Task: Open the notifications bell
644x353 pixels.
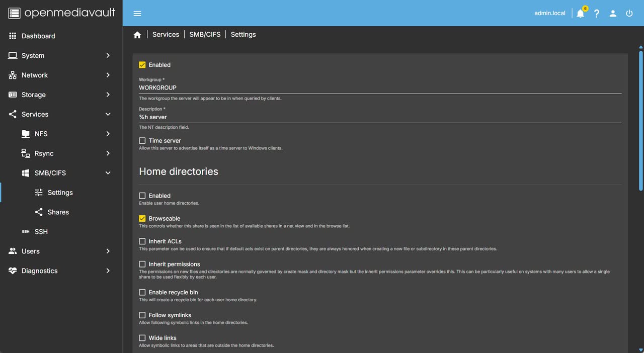Action: coord(581,14)
